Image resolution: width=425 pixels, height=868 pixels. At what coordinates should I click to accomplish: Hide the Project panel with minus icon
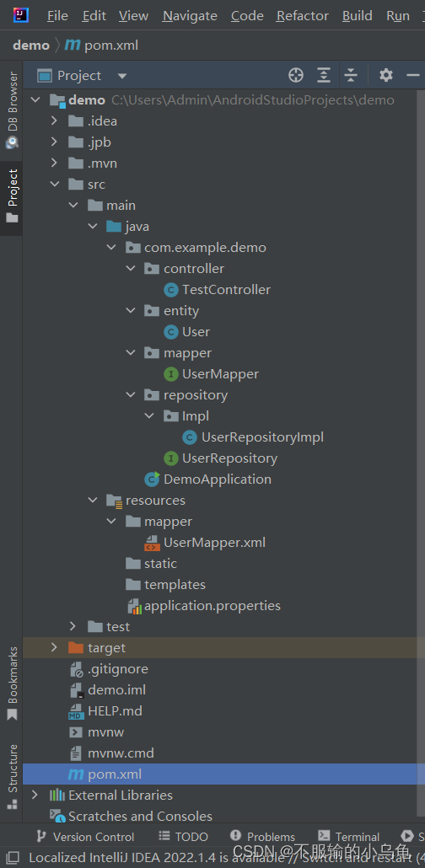click(413, 75)
